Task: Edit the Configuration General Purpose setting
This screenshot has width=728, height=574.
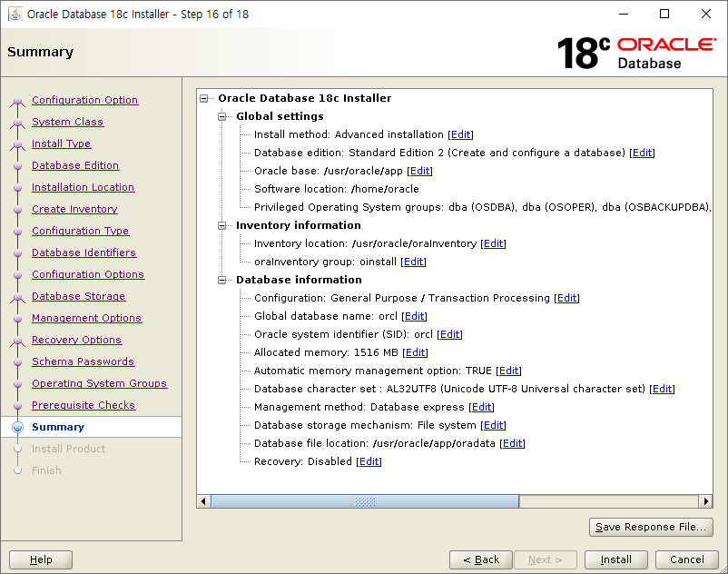Action: 567,298
